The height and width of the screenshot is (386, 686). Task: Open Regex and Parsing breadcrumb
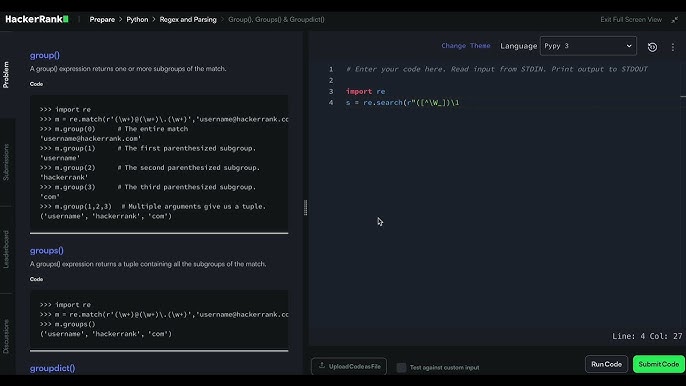(x=188, y=20)
